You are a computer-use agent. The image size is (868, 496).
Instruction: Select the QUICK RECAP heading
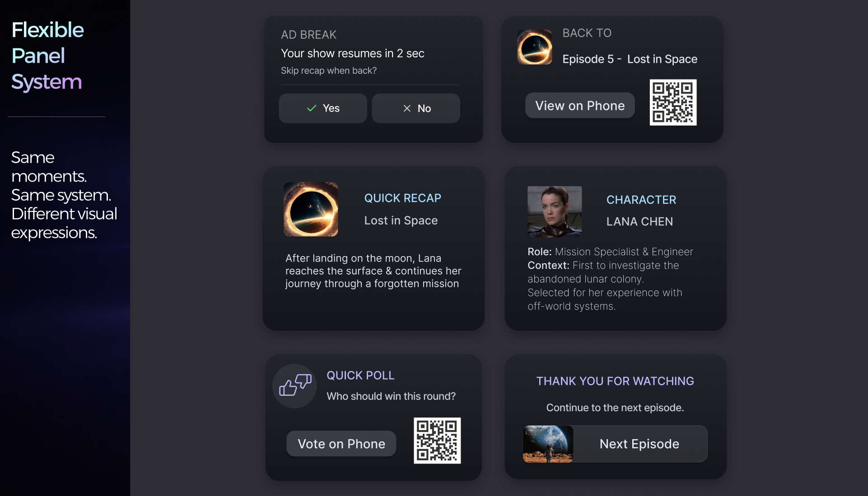pos(402,198)
